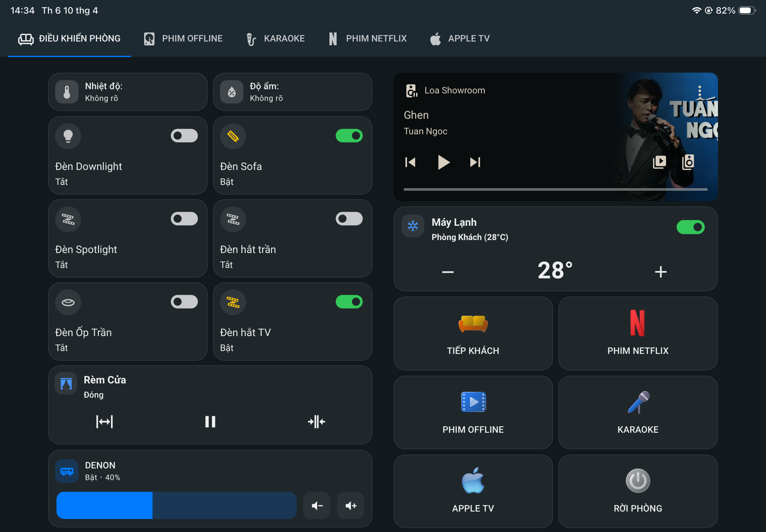
Task: Increase DENON volume with the volume up icon
Action: (x=351, y=506)
